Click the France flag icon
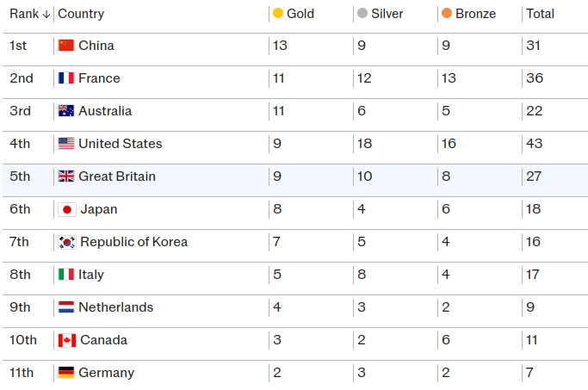 click(66, 78)
